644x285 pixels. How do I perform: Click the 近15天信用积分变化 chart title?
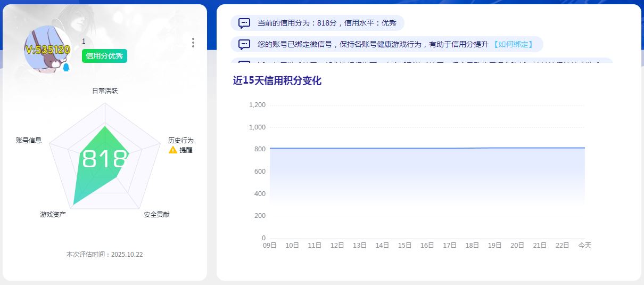[x=277, y=81]
